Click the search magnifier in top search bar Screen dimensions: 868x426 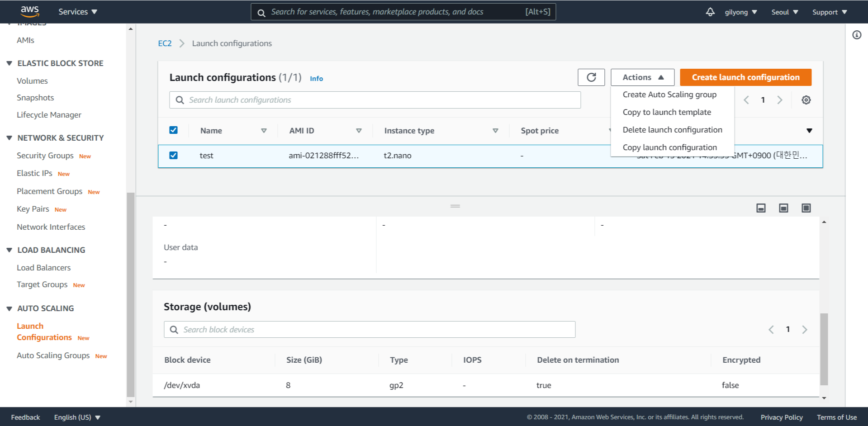[x=261, y=13]
